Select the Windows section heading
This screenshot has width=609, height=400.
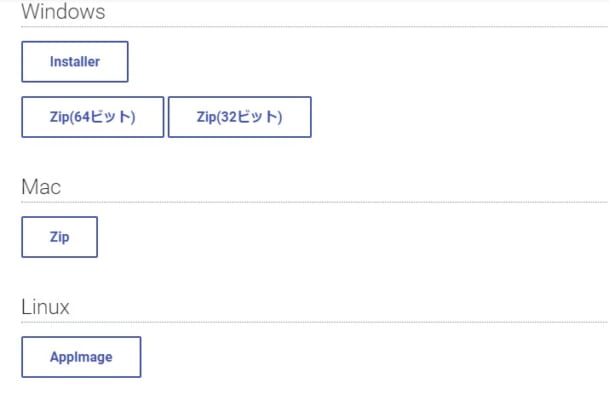[63, 13]
